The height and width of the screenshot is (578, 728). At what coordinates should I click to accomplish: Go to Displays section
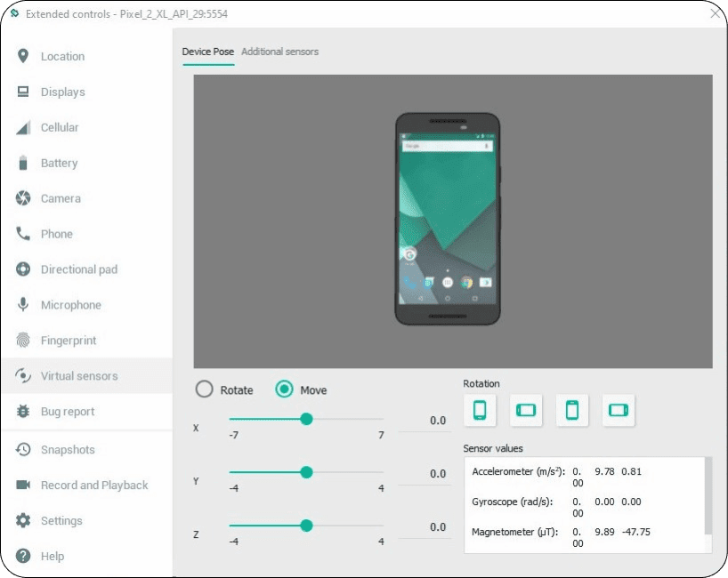pyautogui.click(x=62, y=92)
